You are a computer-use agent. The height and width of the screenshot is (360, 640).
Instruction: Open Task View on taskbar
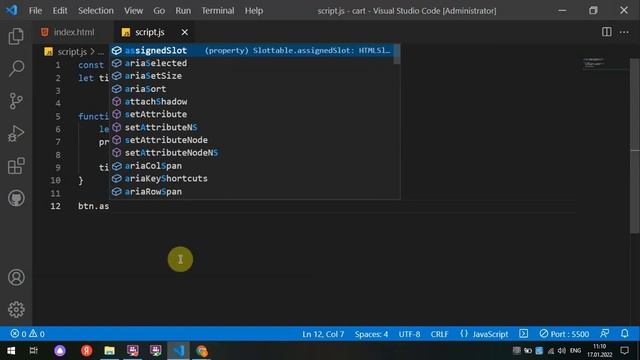tap(33, 351)
